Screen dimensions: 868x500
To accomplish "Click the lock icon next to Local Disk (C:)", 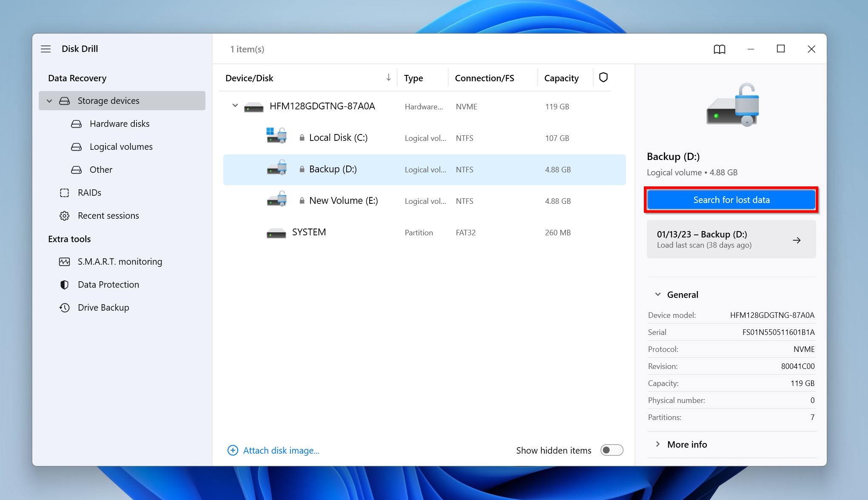I will [302, 137].
